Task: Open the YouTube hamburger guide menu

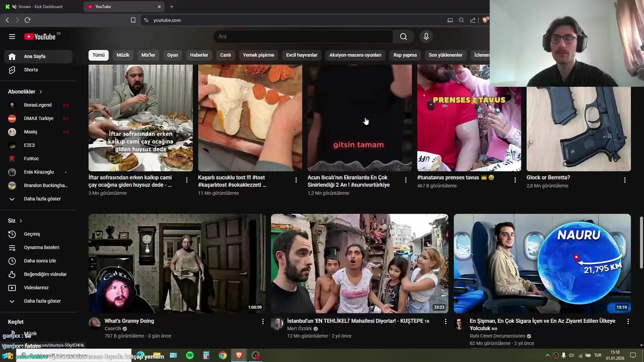Action: (x=12, y=36)
